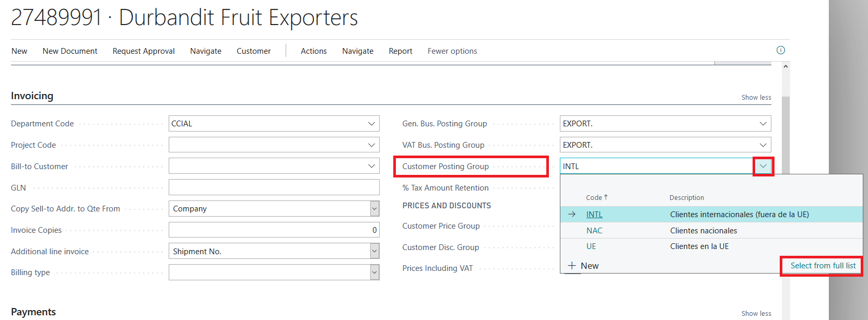868x320 pixels.
Task: Open the Actions menu
Action: tap(314, 51)
